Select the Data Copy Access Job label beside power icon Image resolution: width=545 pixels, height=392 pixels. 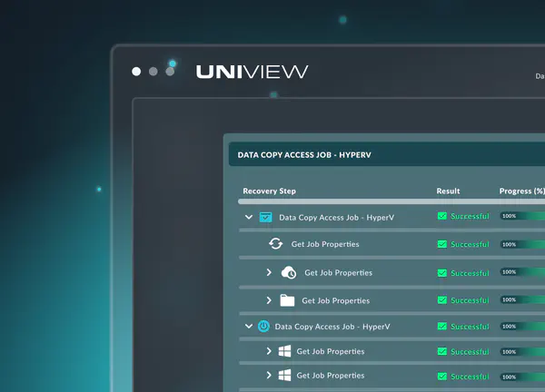click(x=332, y=327)
